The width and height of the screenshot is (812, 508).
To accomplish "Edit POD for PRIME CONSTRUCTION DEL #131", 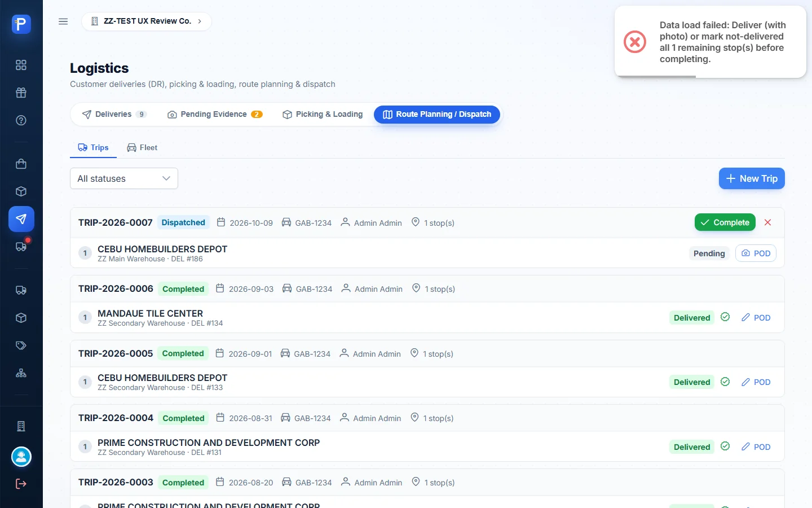I will coord(756,447).
